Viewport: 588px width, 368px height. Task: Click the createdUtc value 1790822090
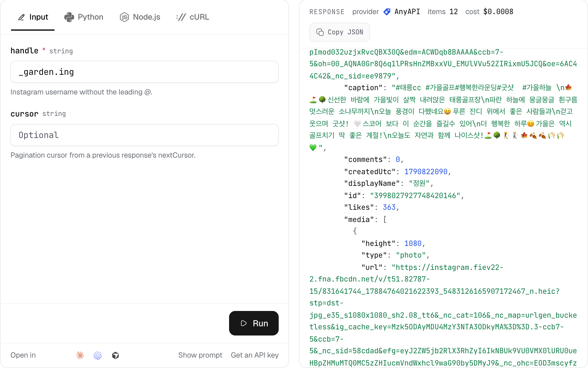pyautogui.click(x=426, y=172)
